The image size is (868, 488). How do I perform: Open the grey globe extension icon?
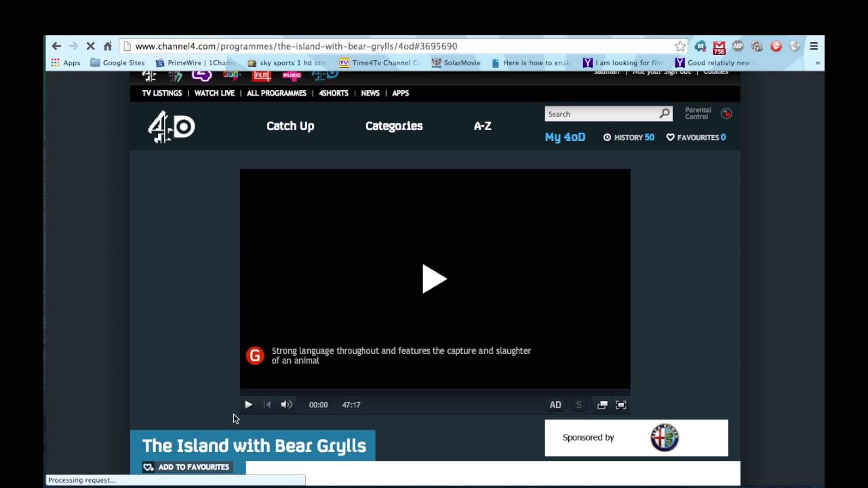tap(795, 46)
